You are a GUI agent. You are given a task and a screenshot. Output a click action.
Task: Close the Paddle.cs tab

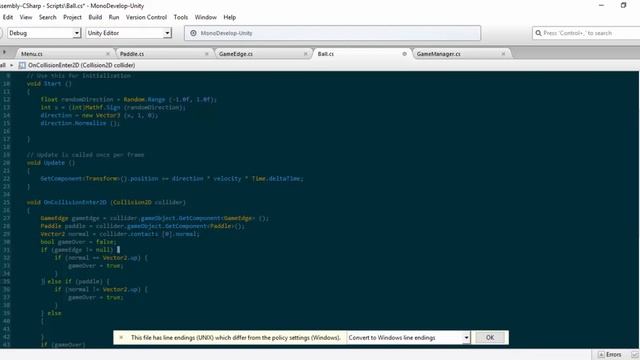click(x=207, y=54)
